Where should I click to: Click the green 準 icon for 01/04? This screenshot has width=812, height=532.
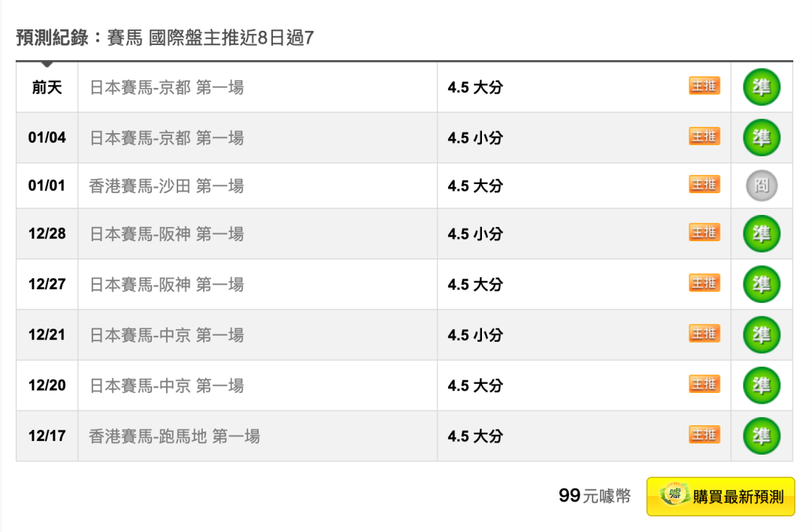[762, 138]
